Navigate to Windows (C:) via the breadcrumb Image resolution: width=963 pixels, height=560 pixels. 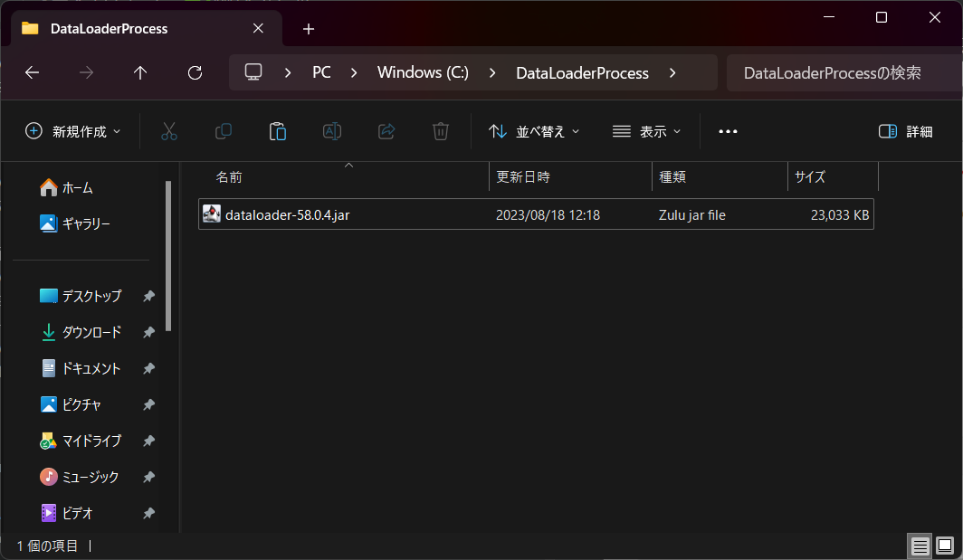pos(423,72)
